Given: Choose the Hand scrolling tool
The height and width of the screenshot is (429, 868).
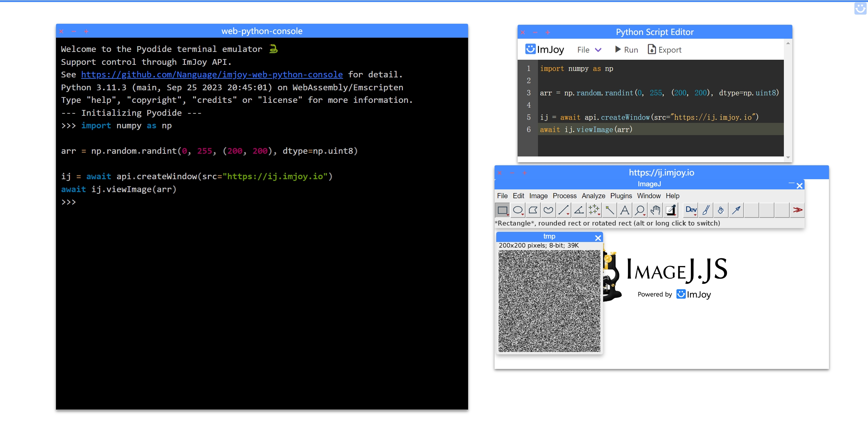Looking at the screenshot, I should click(655, 210).
